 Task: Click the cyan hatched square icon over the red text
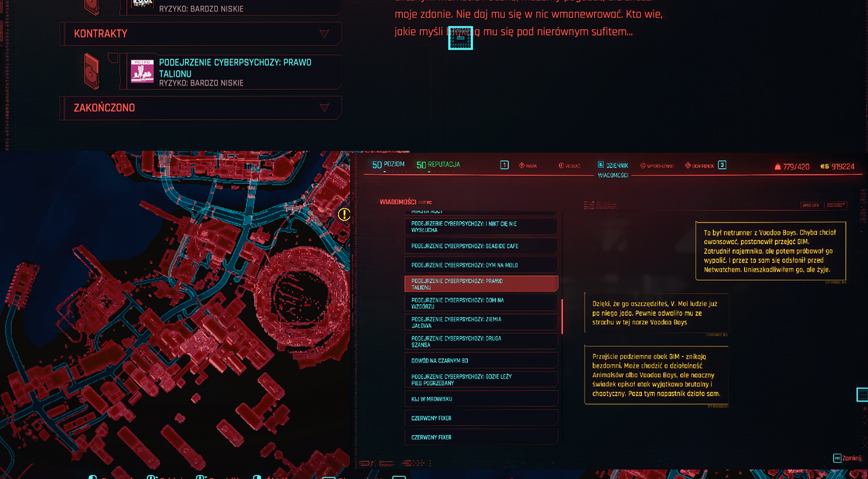pos(460,38)
